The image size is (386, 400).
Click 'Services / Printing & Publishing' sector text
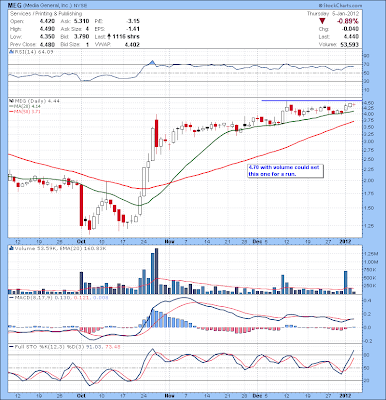[x=46, y=14]
